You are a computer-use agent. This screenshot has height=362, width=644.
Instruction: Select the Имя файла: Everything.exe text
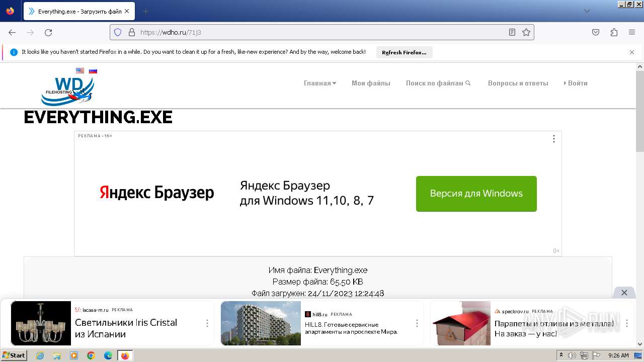(x=318, y=270)
